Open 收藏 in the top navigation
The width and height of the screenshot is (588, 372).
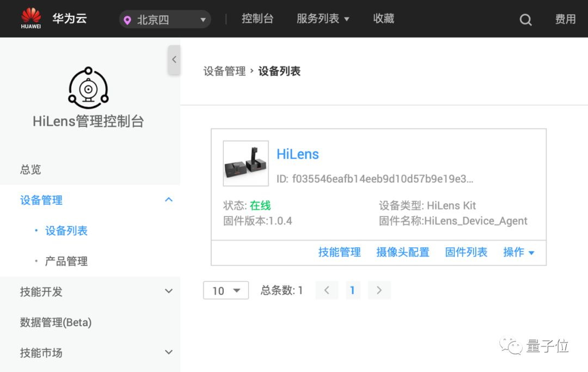coord(383,19)
